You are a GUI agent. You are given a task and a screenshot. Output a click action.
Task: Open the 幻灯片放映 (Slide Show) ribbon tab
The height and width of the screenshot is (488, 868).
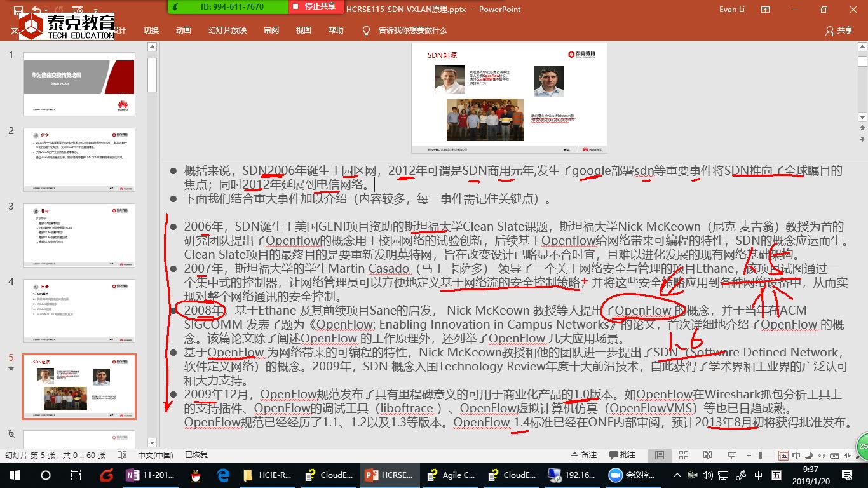[227, 30]
